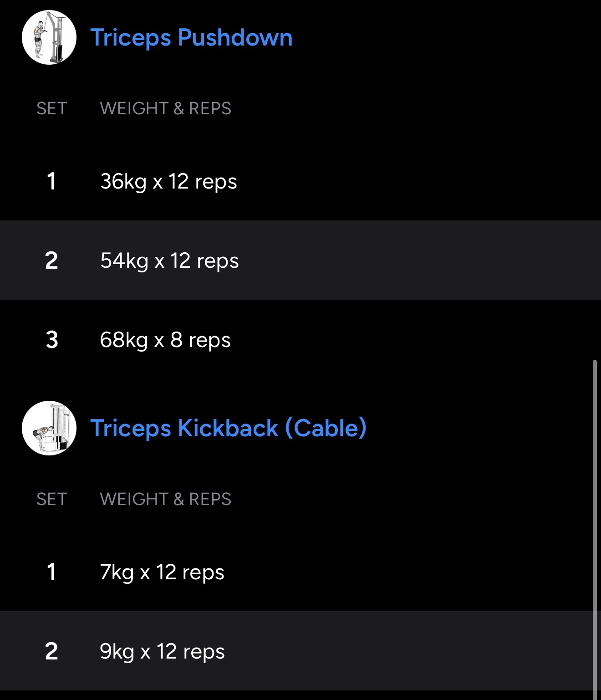Click the SET header under Triceps Kickback

(52, 499)
